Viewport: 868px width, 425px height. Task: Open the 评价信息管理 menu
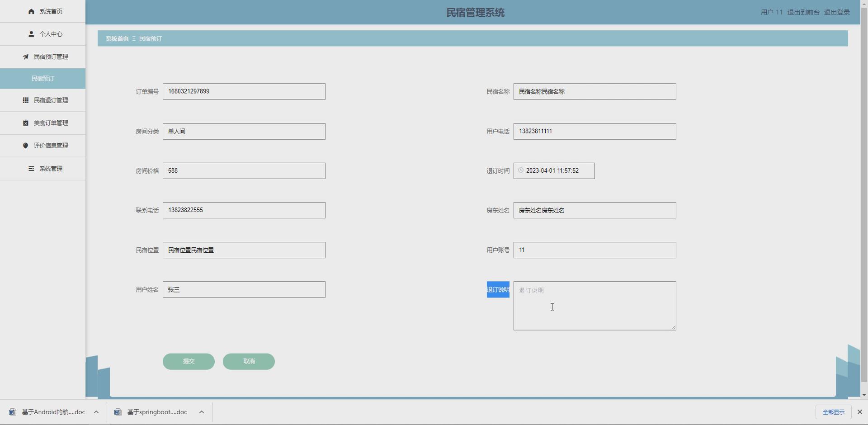(42, 146)
